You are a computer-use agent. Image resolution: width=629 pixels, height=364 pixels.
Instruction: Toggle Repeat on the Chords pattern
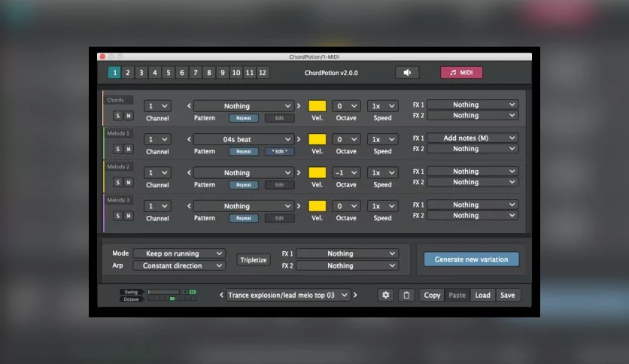(x=244, y=118)
